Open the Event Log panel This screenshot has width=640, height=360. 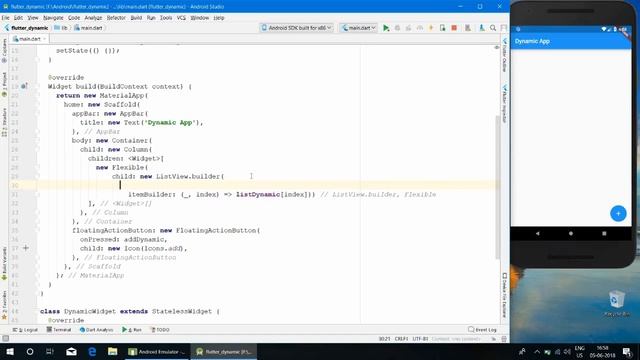[x=482, y=330]
